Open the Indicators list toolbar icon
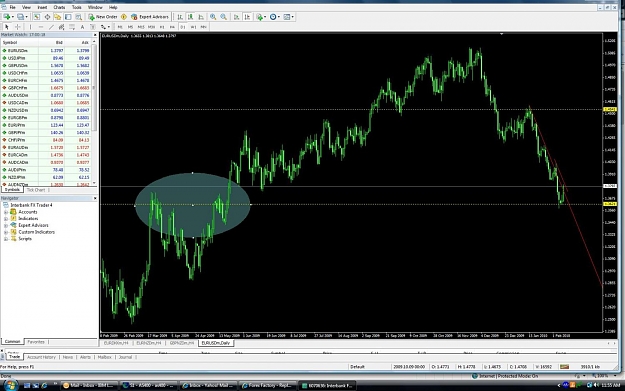Screen dimensions: 625x391 pos(261,17)
